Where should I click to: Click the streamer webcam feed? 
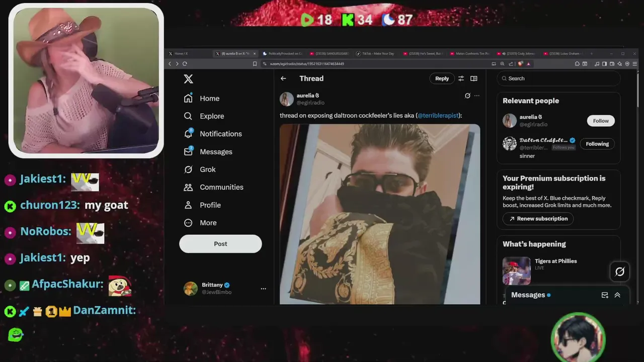tap(86, 80)
